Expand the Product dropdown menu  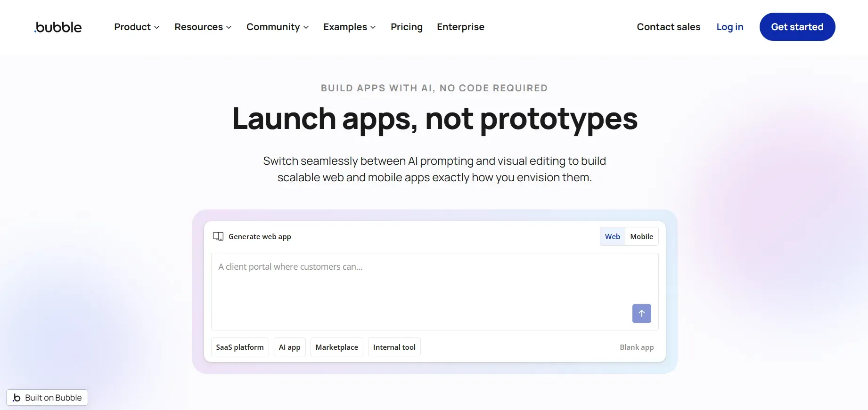pyautogui.click(x=137, y=27)
